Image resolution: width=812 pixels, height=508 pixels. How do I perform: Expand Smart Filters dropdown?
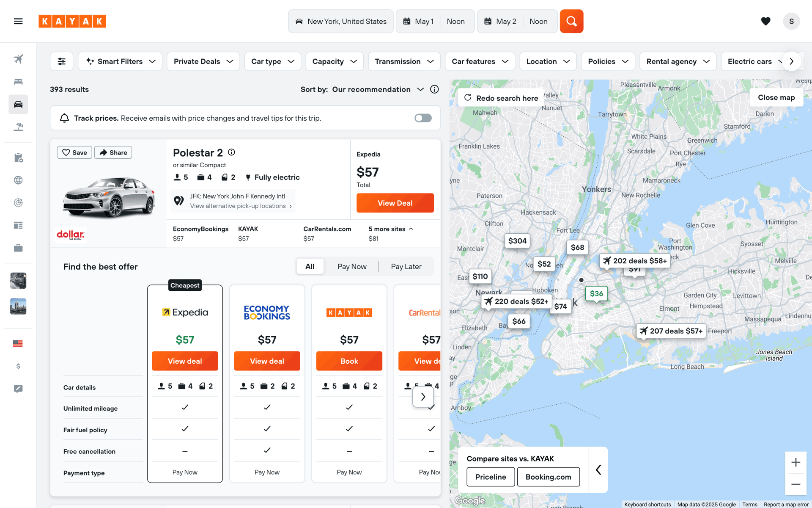click(120, 61)
